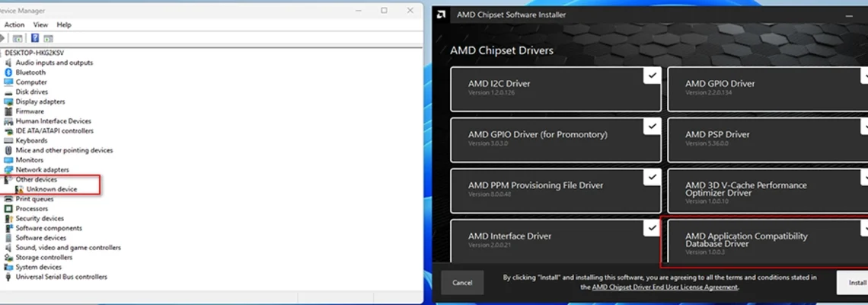868x305 pixels.
Task: Open the Help menu in Device Manager
Action: click(64, 25)
